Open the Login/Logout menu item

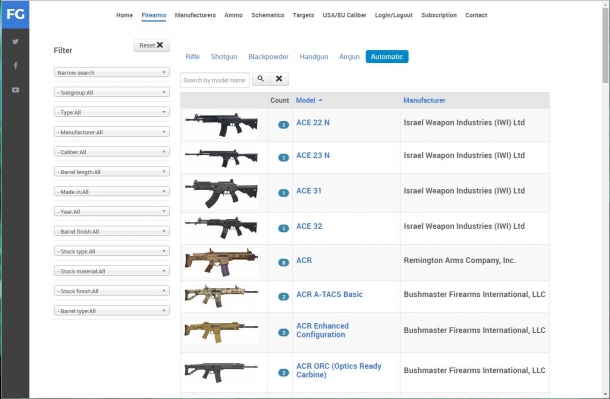click(393, 15)
